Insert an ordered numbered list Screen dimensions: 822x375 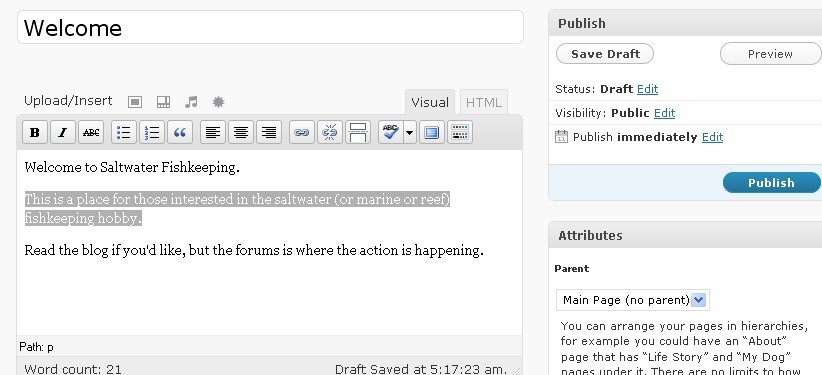tap(152, 132)
